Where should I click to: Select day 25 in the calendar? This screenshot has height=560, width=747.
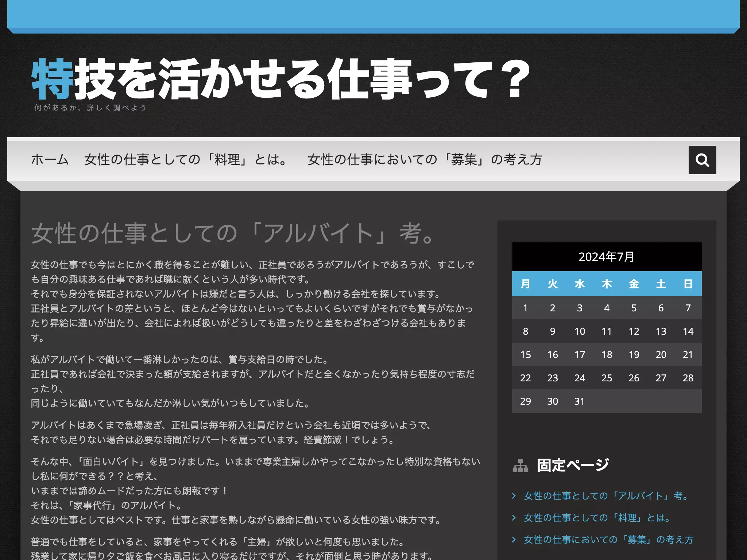[x=607, y=378]
